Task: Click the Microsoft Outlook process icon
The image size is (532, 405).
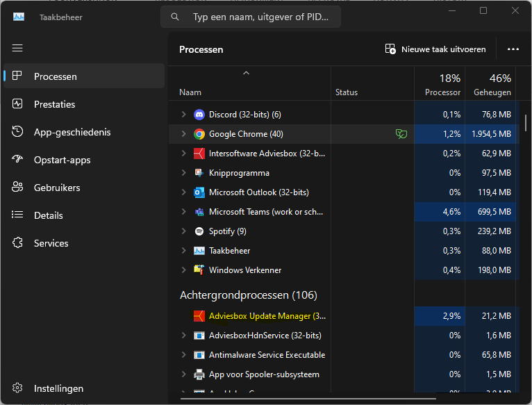Action: pos(199,192)
